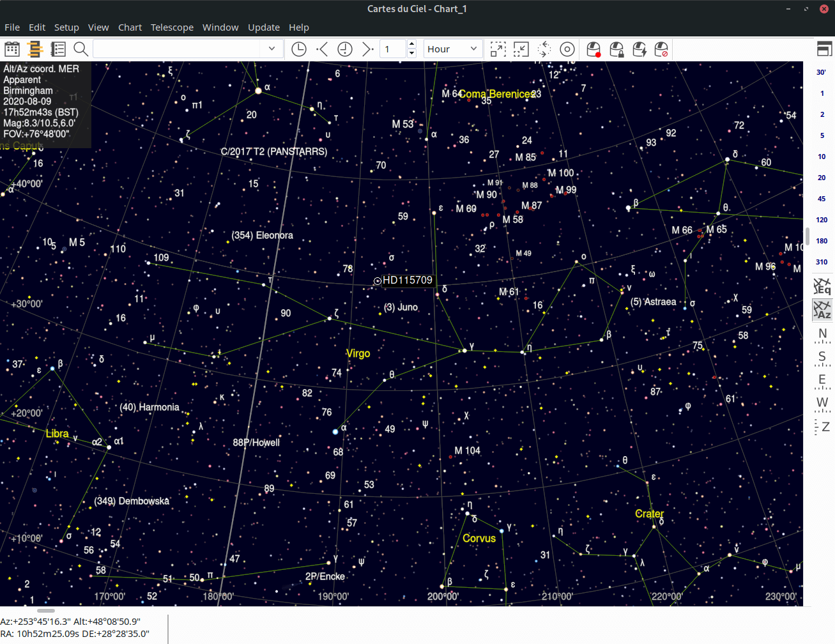This screenshot has width=835, height=644.
Task: Click telescope connect icon with red dot
Action: (594, 49)
